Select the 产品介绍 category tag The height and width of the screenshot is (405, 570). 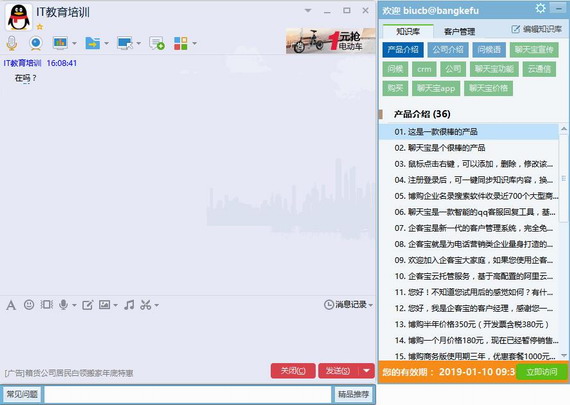[x=403, y=49]
